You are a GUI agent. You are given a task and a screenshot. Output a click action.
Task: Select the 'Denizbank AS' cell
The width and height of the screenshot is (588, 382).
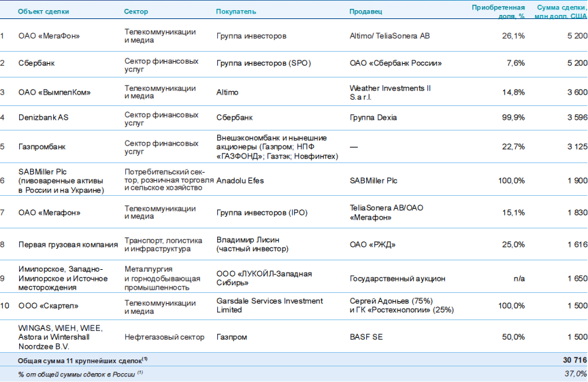click(x=44, y=118)
